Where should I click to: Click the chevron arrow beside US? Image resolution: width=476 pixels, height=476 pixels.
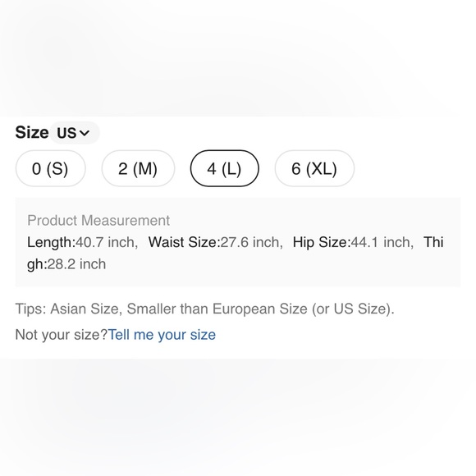[x=84, y=133]
